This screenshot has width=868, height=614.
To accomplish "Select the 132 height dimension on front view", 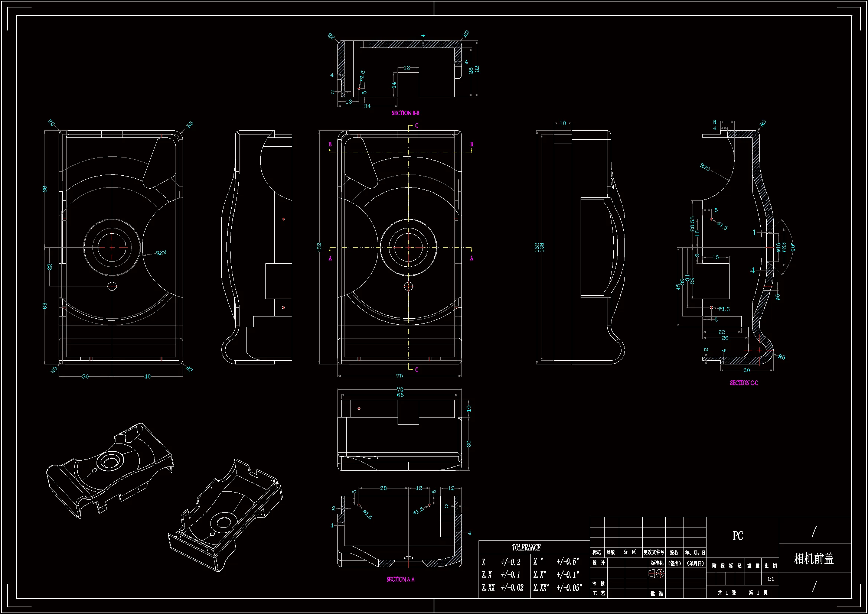I will coord(319,247).
